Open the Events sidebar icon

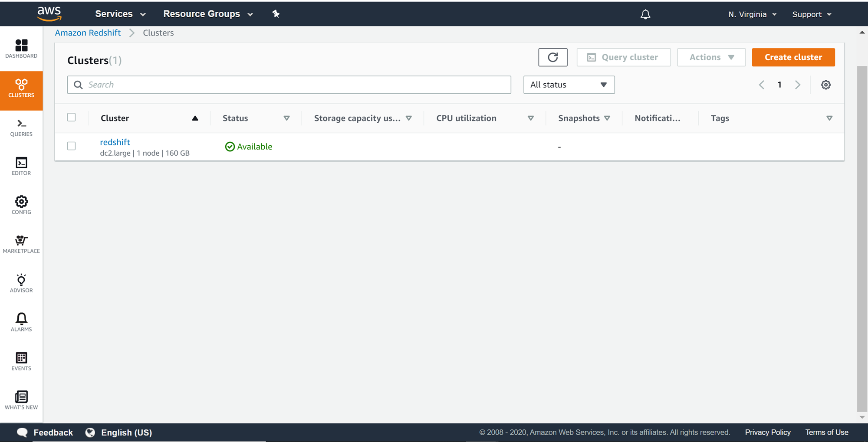point(21,361)
